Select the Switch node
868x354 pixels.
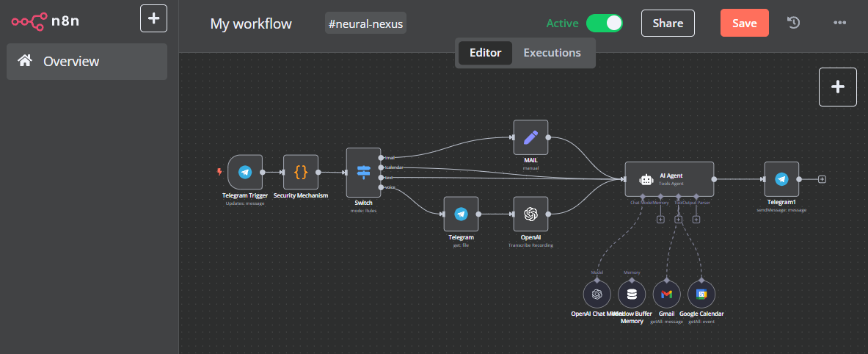click(x=364, y=173)
